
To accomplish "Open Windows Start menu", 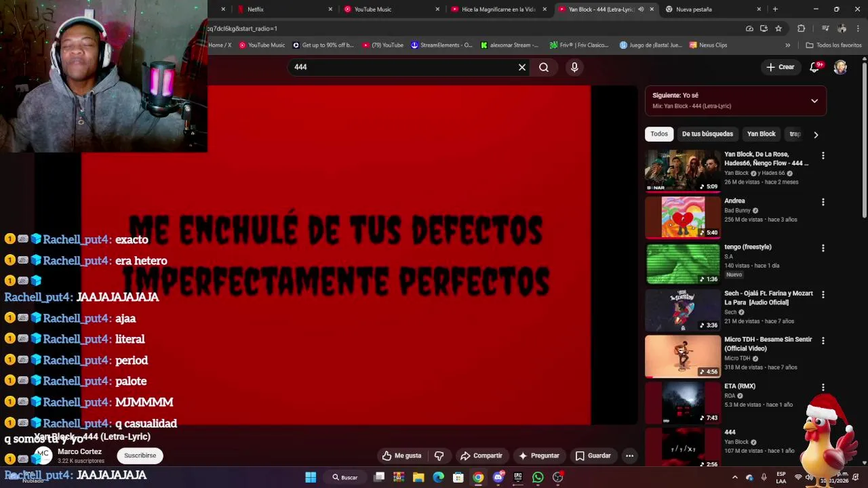I will pos(311,477).
